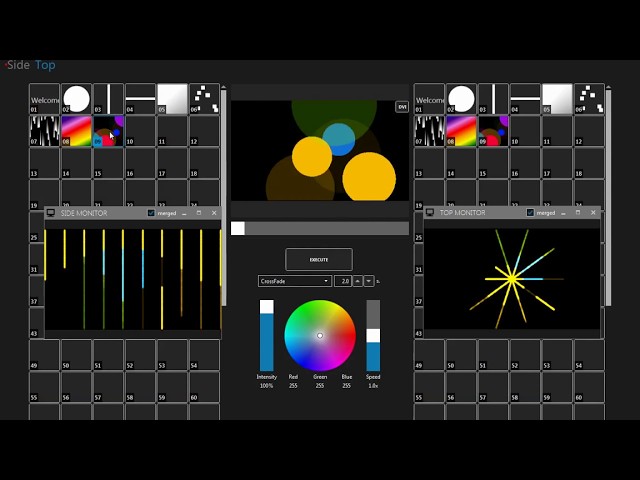This screenshot has height=480, width=640.
Task: Click the Execute button
Action: [319, 260]
